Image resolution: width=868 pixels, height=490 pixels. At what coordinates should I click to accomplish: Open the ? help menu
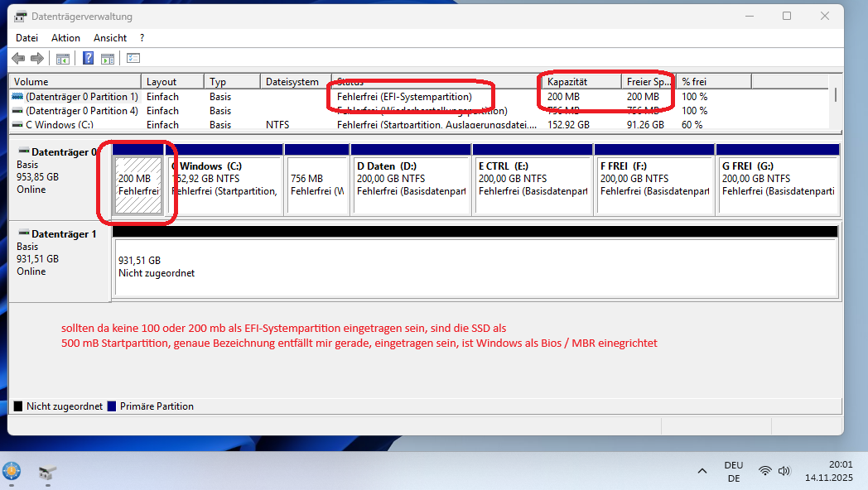[x=142, y=37]
